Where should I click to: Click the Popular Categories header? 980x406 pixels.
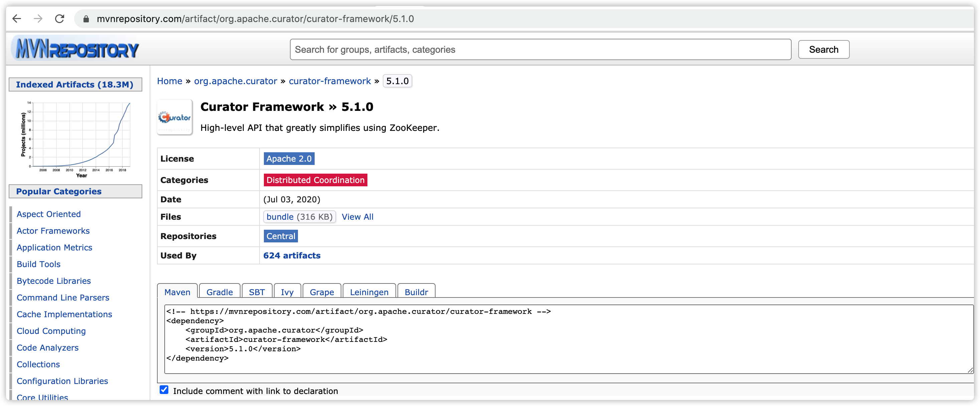[x=75, y=191]
